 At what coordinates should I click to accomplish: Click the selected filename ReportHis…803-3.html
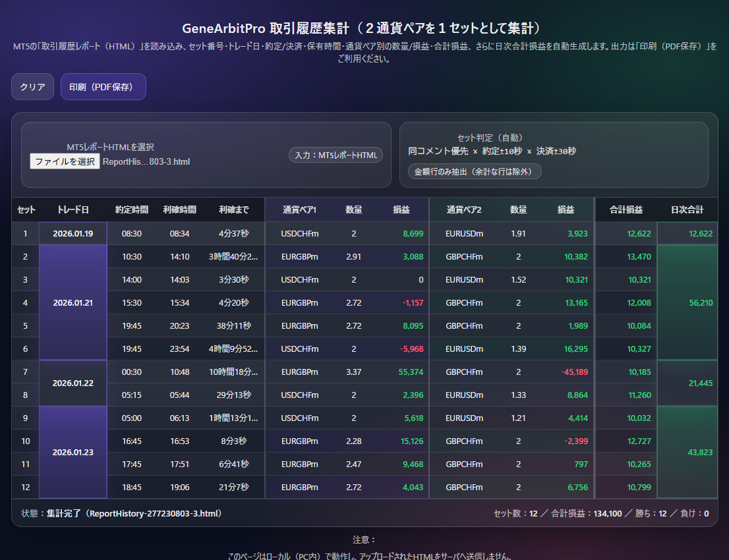[x=146, y=161]
